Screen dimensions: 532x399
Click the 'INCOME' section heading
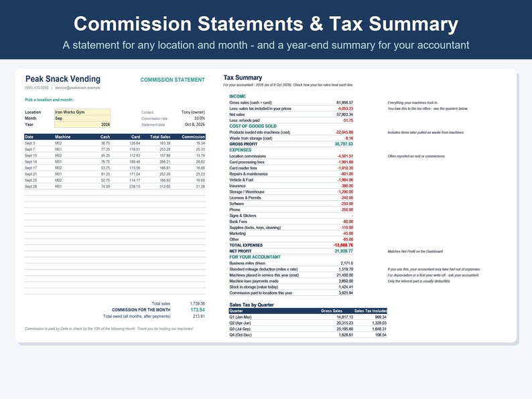[x=237, y=96]
